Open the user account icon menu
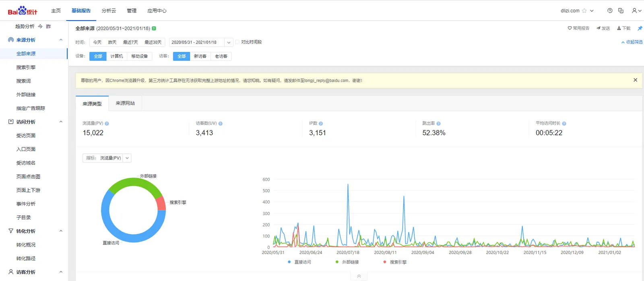This screenshot has height=281, width=644. coord(636,11)
